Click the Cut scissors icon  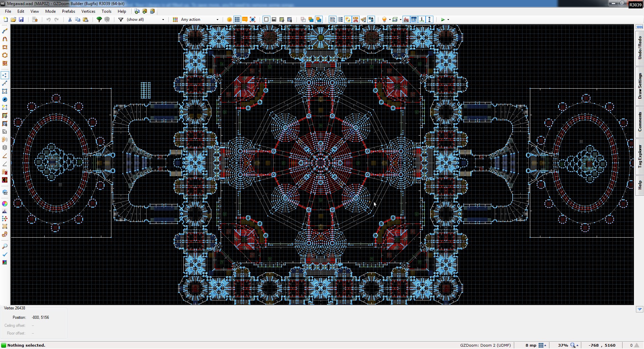[x=70, y=19]
